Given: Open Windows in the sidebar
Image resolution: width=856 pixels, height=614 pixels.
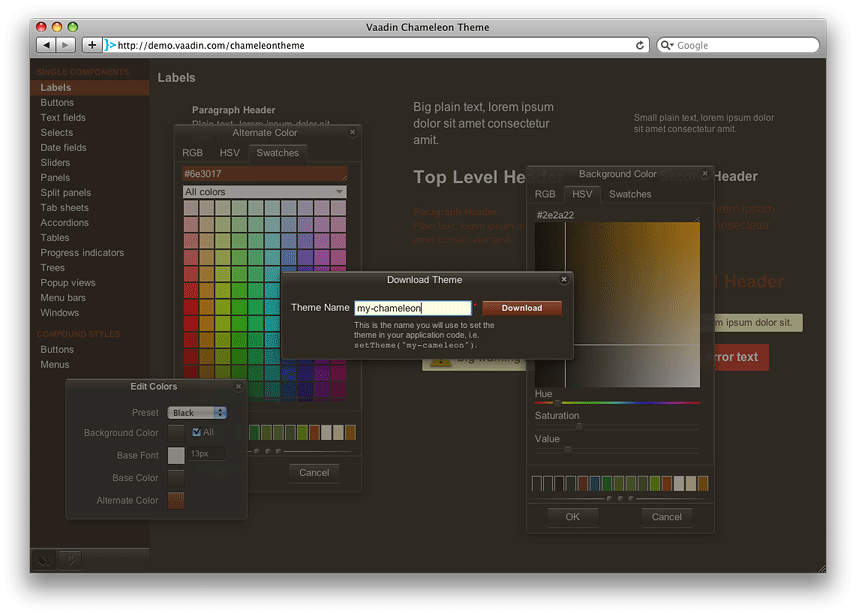Looking at the screenshot, I should click(60, 313).
